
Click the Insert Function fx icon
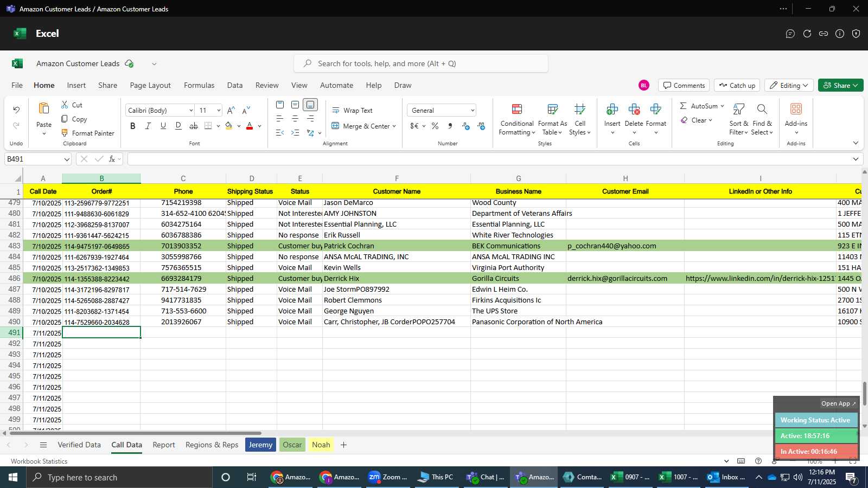pos(112,159)
